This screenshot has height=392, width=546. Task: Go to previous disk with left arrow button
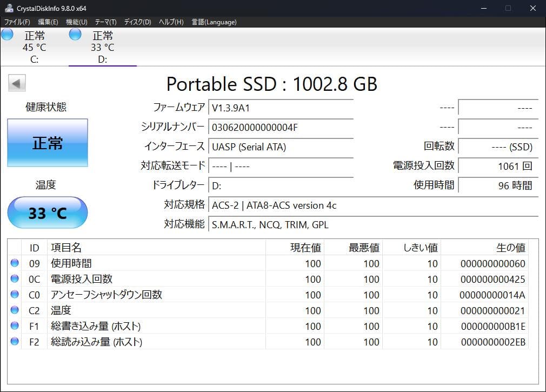17,83
